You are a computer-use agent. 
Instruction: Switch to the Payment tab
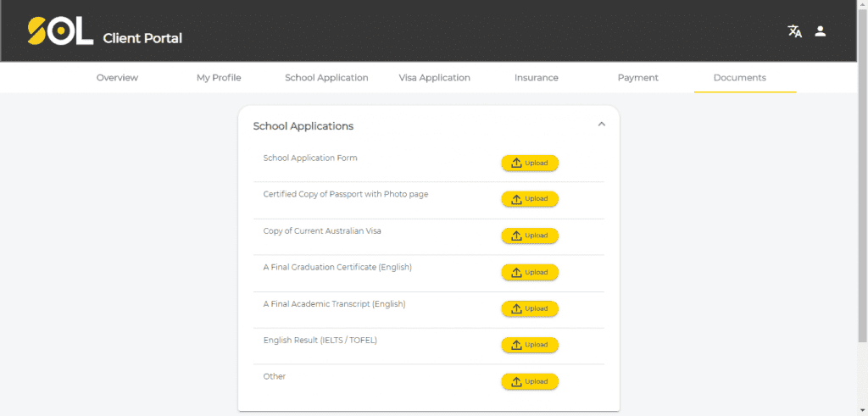click(x=638, y=78)
